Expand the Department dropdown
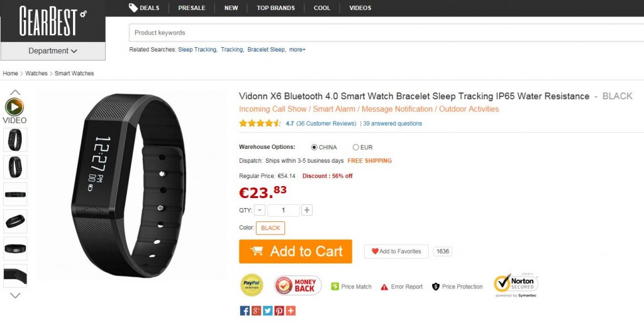This screenshot has width=644, height=325. pos(53,51)
